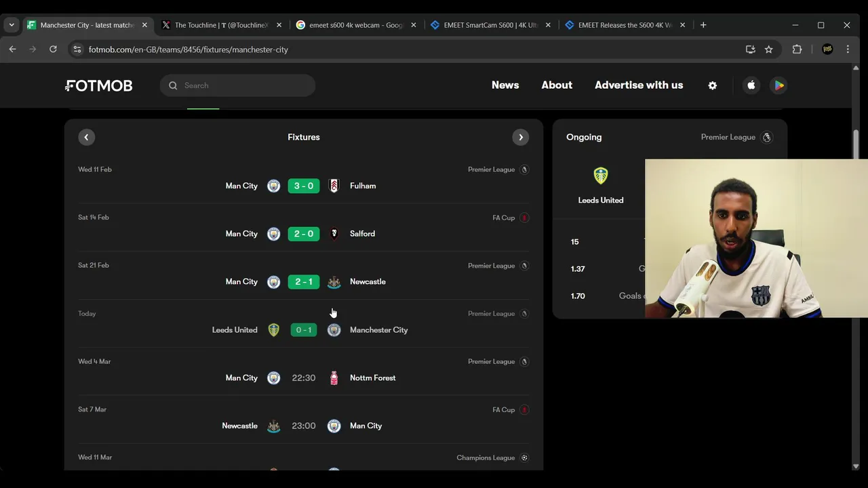
Task: Click the Salford club crest
Action: click(334, 234)
